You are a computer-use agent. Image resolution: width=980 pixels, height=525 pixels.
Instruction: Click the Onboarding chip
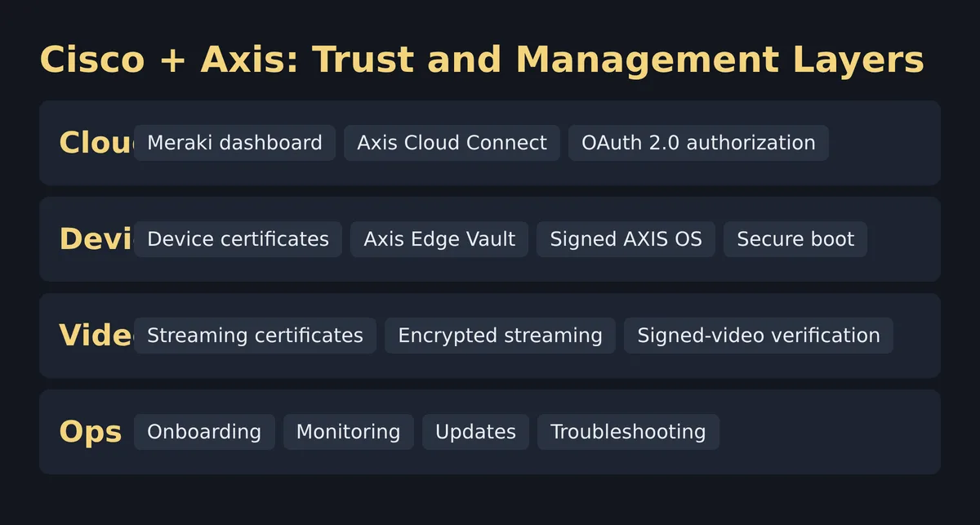pos(204,432)
